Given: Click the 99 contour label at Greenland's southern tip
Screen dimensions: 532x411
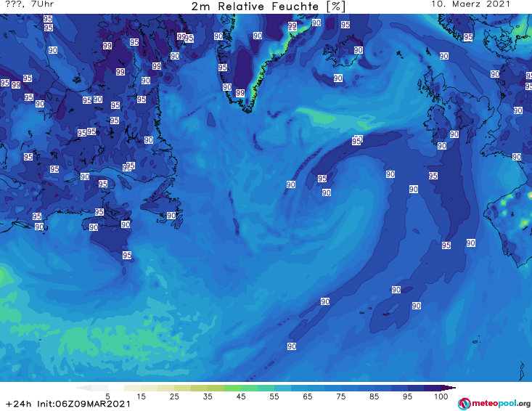Looking at the screenshot, I should (240, 93).
